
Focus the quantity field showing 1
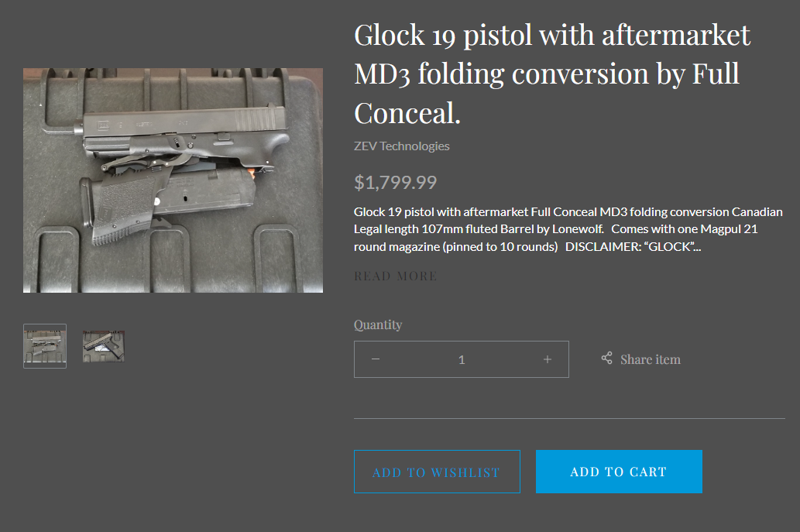click(x=462, y=359)
